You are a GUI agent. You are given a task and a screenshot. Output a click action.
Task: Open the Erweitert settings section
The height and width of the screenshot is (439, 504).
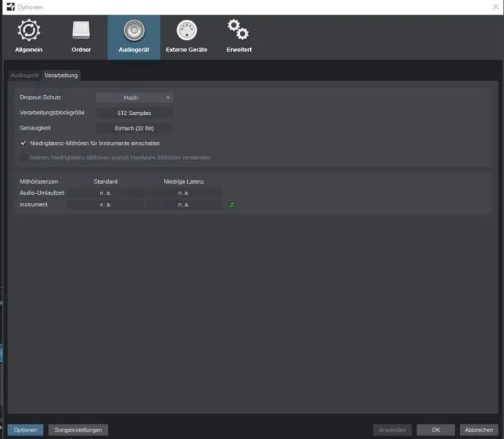coord(238,37)
